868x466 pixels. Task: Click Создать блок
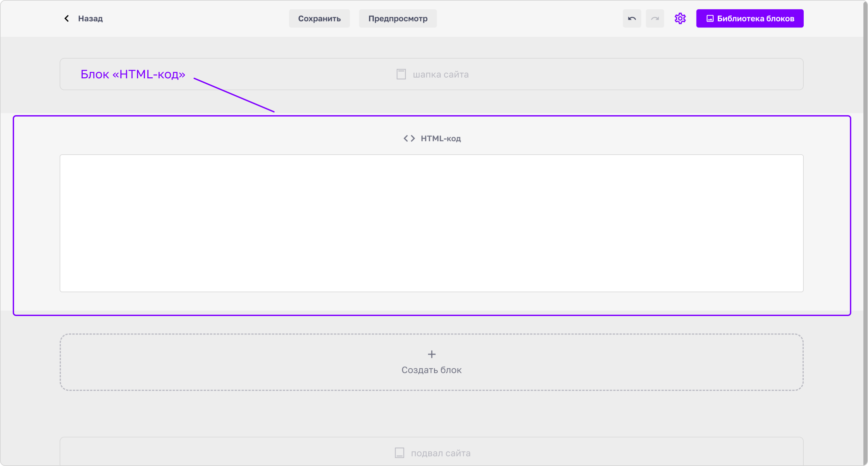point(432,362)
